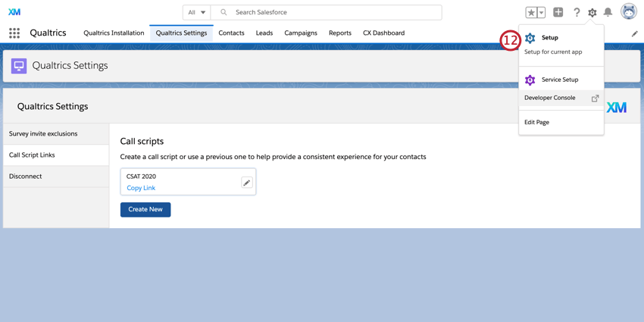Open the user profile avatar
Screen dimensions: 644x322
click(x=628, y=12)
